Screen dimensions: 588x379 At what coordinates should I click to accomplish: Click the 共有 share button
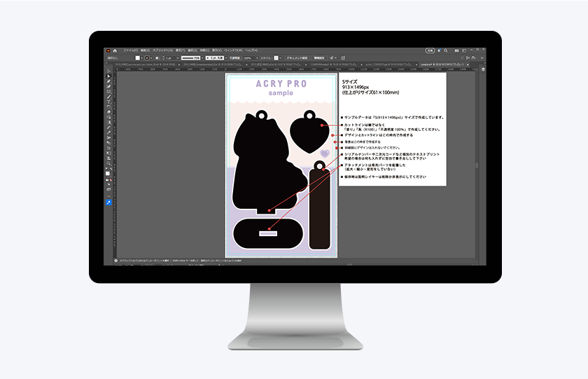point(430,50)
